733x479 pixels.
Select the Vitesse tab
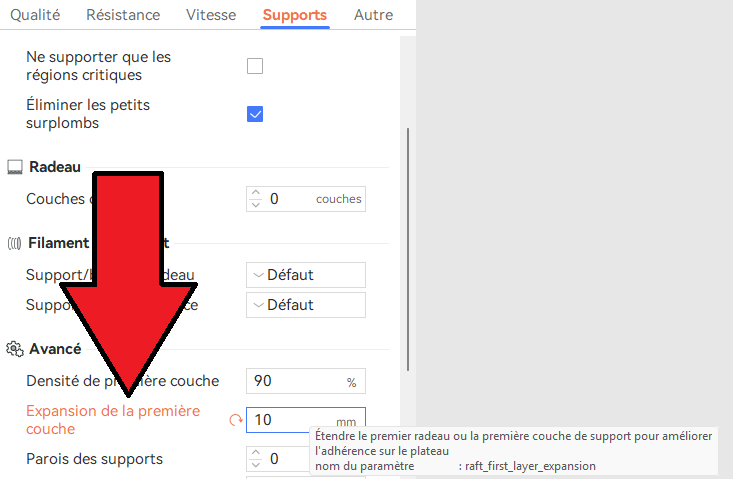[211, 15]
